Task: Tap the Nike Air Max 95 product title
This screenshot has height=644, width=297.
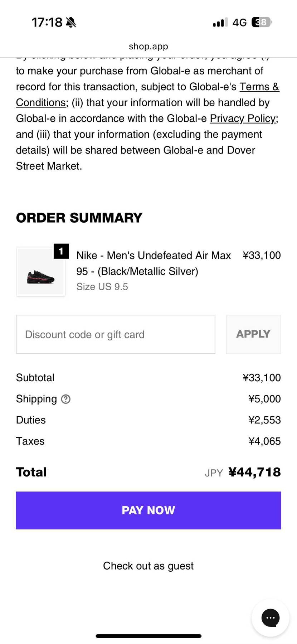Action: tap(153, 263)
